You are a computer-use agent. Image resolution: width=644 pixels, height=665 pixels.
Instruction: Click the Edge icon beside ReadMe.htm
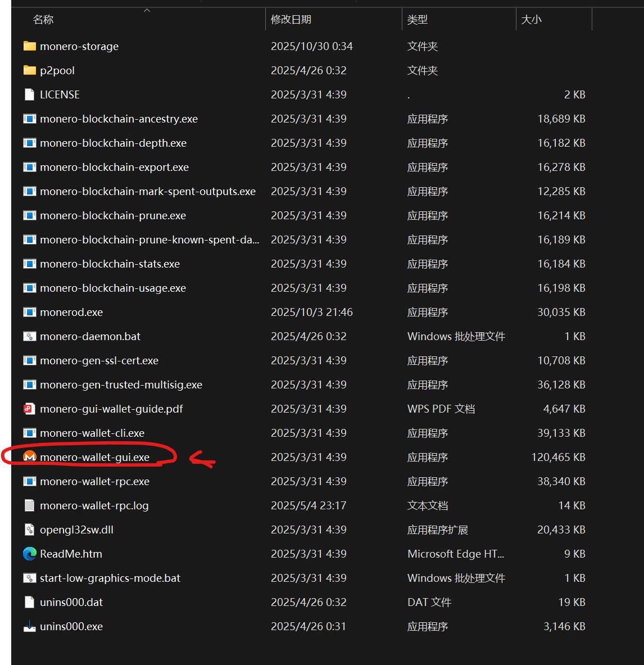click(x=29, y=554)
